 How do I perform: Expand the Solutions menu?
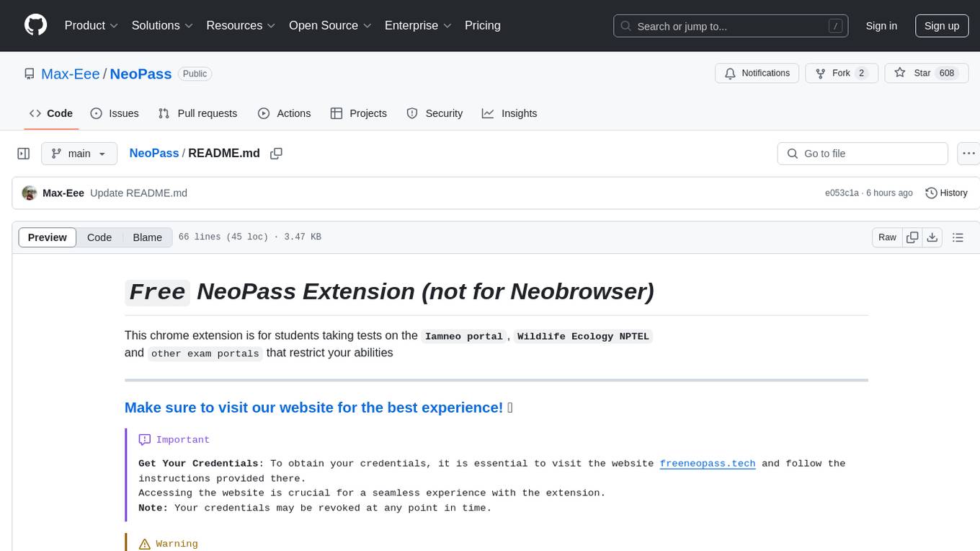pos(162,25)
